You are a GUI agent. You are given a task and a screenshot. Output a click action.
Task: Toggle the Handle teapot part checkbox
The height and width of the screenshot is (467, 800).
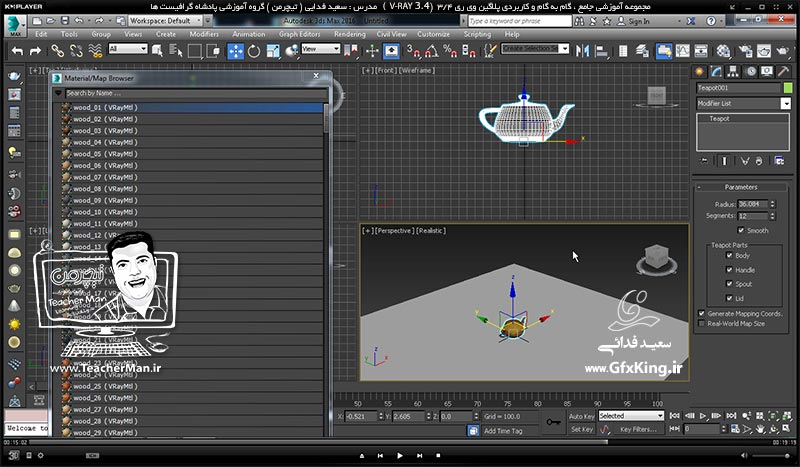coord(729,269)
